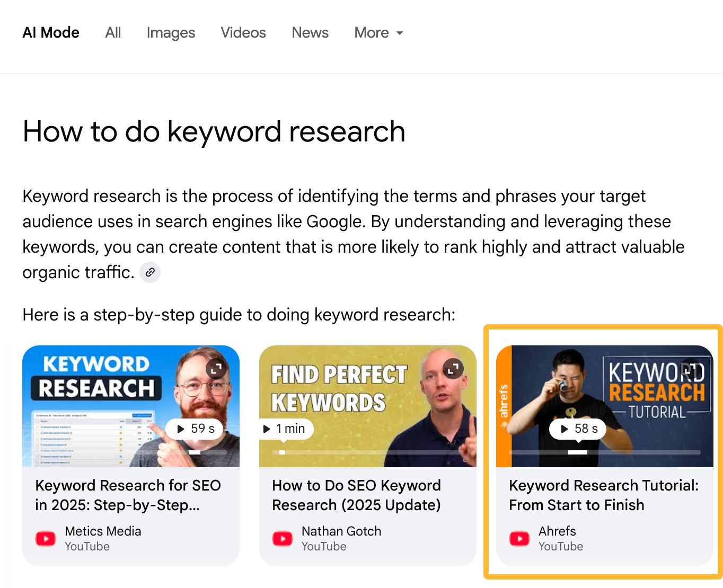Click the expand icon on the Keyword Research thumbnail
This screenshot has width=723, height=588.
[216, 369]
